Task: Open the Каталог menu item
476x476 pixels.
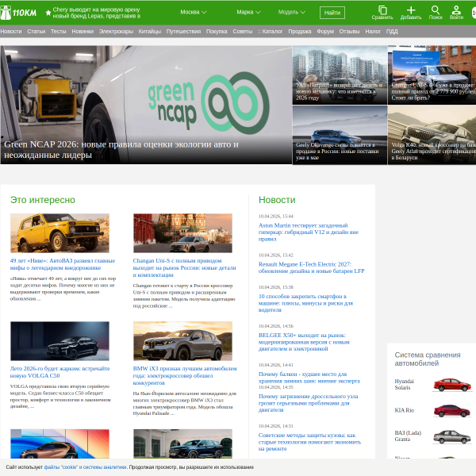Action: click(x=270, y=31)
